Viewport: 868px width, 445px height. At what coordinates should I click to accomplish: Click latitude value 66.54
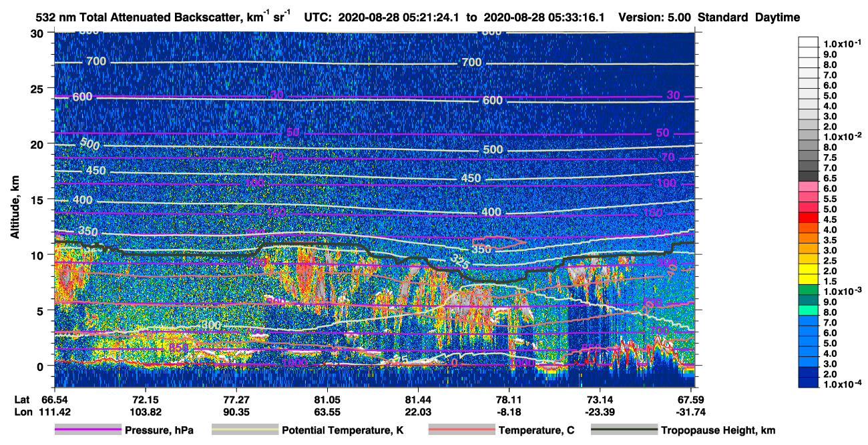[x=54, y=400]
